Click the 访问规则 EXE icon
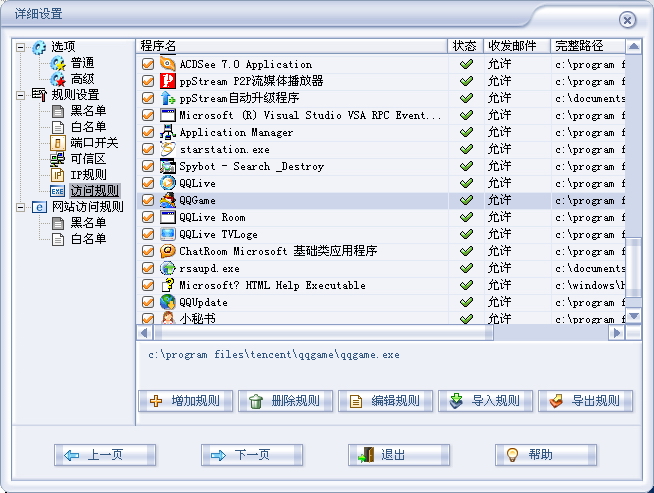Viewport: 654px width, 493px height. [58, 191]
